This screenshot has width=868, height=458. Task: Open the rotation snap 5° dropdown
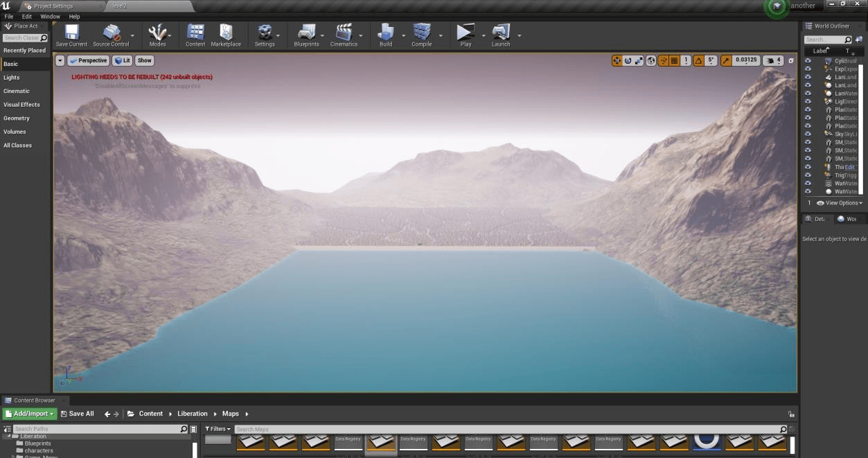click(x=711, y=60)
